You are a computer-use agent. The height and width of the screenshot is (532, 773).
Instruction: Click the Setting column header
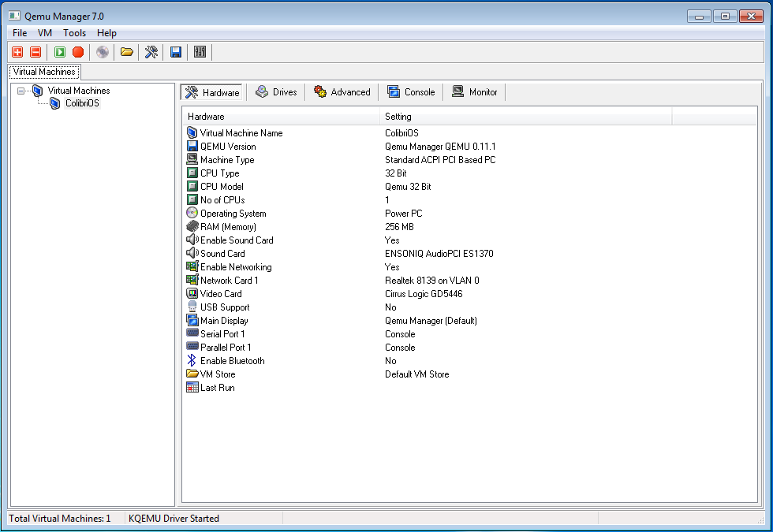526,117
